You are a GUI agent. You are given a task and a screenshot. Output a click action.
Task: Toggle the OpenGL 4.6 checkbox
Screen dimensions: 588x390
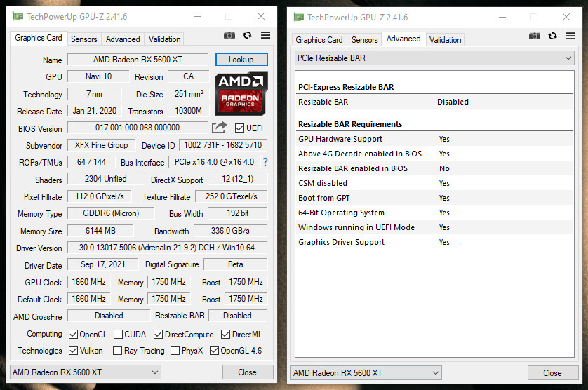click(214, 351)
